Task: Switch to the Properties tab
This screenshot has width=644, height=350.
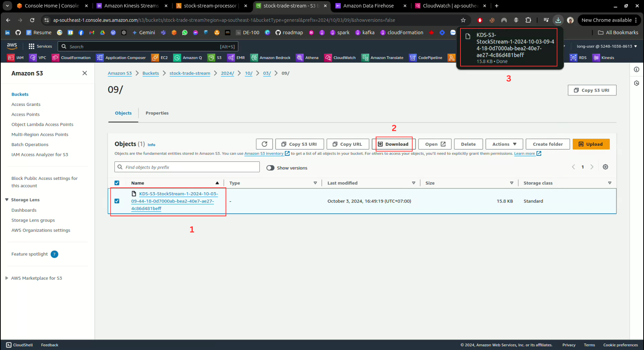Action: coord(157,113)
